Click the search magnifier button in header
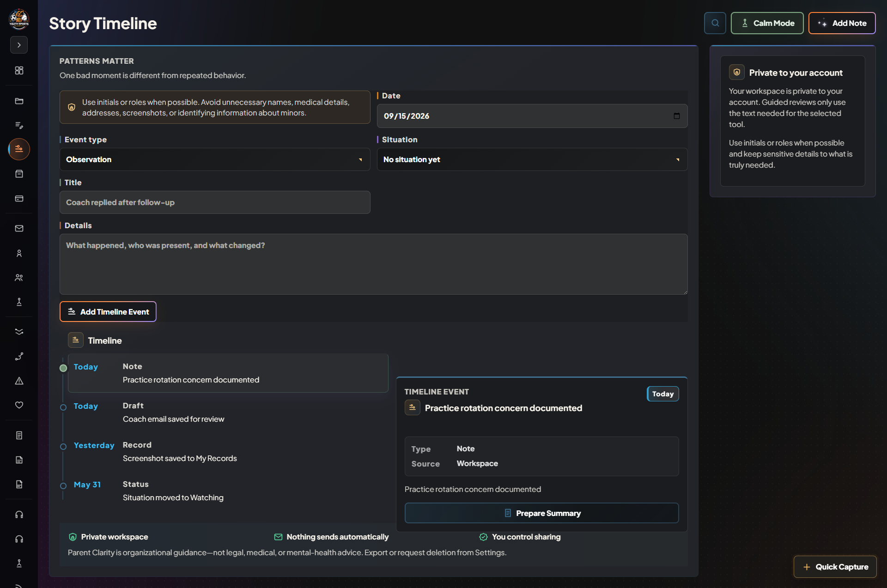The height and width of the screenshot is (588, 887). tap(715, 23)
